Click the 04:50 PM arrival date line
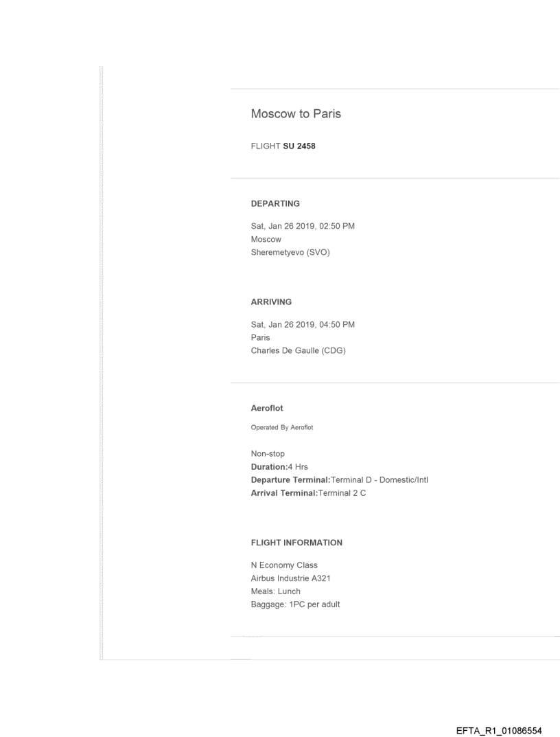 (303, 325)
